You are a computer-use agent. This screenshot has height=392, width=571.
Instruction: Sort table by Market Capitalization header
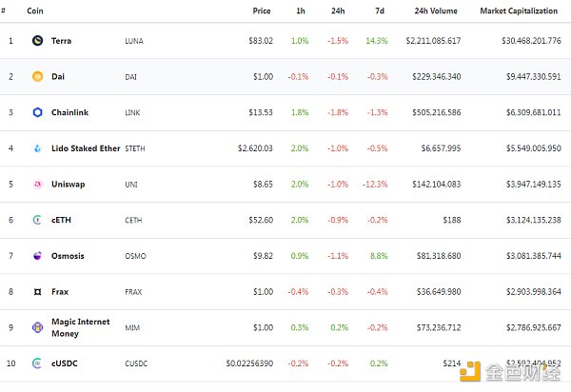pyautogui.click(x=521, y=10)
